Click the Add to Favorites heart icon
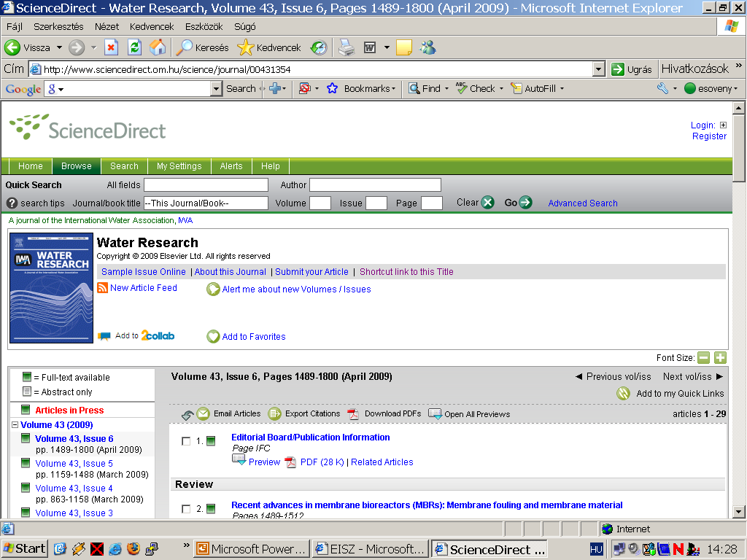The width and height of the screenshot is (747, 560). click(213, 337)
